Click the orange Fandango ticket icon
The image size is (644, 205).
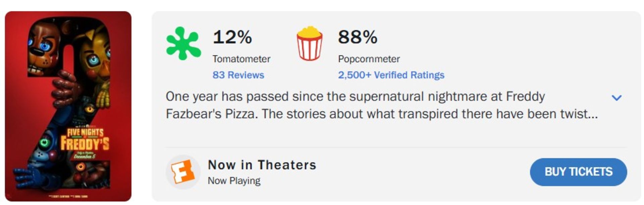(x=183, y=171)
